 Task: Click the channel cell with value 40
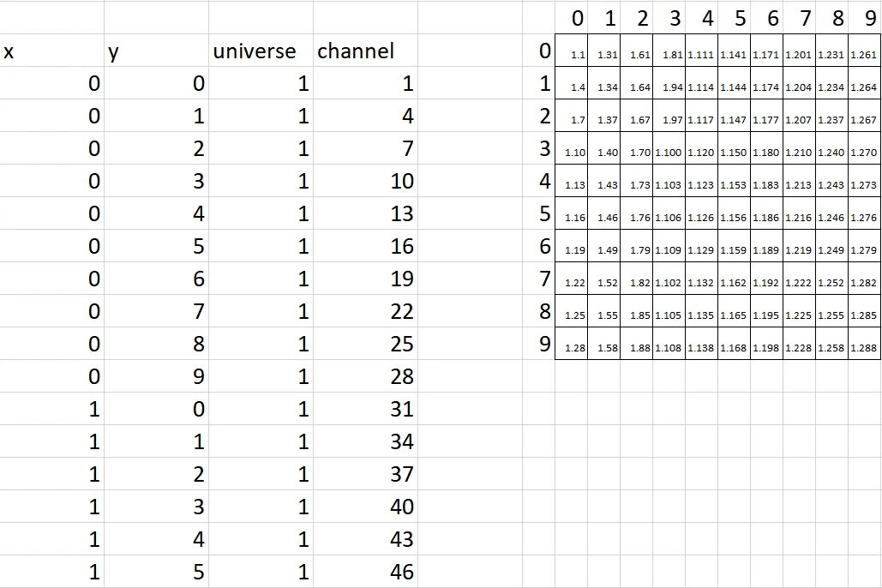pyautogui.click(x=365, y=507)
